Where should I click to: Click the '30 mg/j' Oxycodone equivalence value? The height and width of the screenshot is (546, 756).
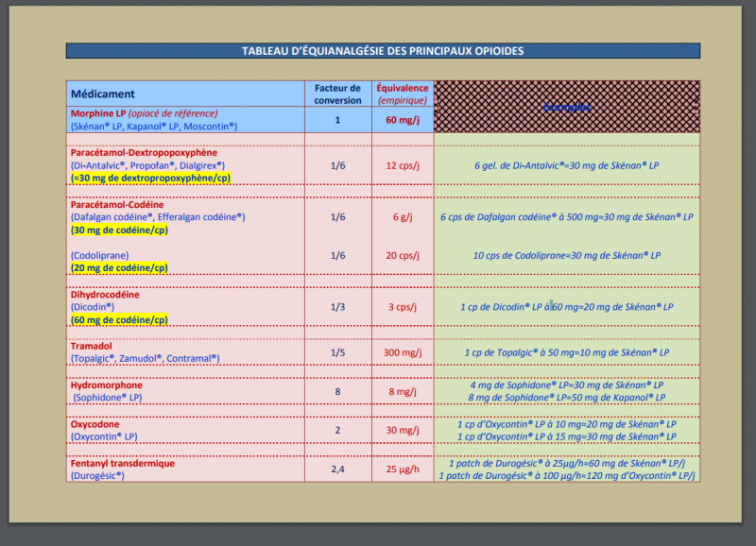(403, 430)
